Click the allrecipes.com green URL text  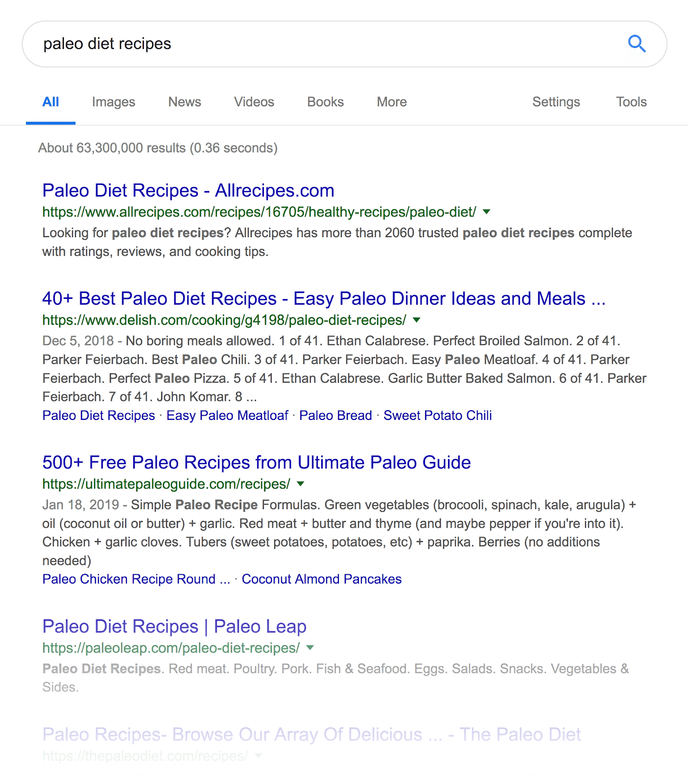[260, 212]
